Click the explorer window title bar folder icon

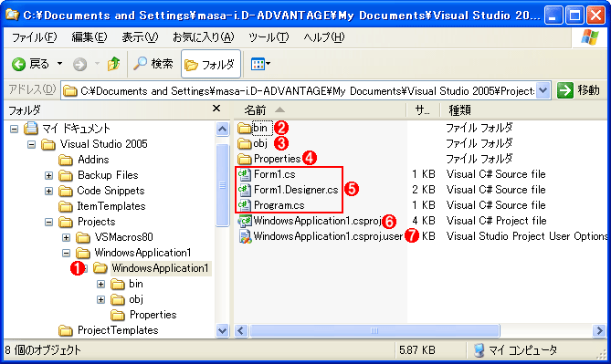point(13,15)
